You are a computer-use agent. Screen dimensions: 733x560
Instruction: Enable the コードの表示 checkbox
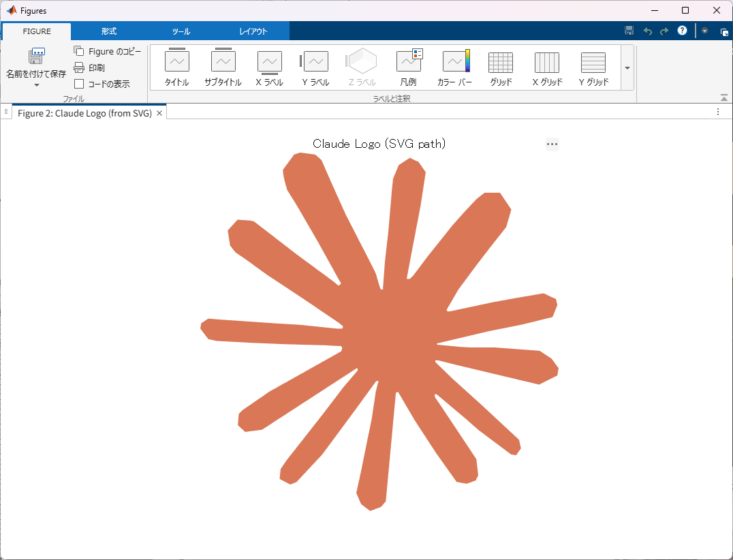pyautogui.click(x=79, y=84)
